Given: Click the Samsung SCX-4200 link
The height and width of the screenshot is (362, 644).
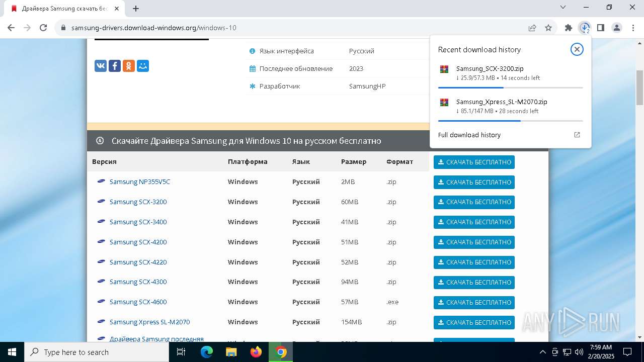Looking at the screenshot, I should pos(138,242).
